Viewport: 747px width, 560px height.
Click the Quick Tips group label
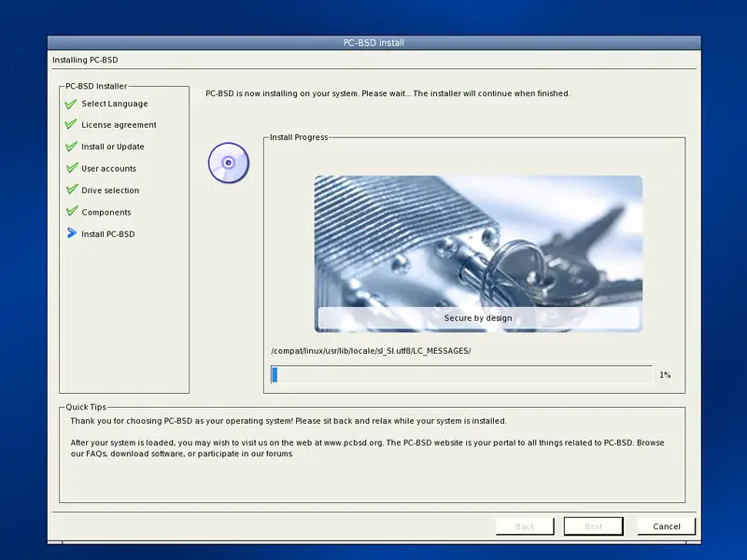pyautogui.click(x=86, y=407)
